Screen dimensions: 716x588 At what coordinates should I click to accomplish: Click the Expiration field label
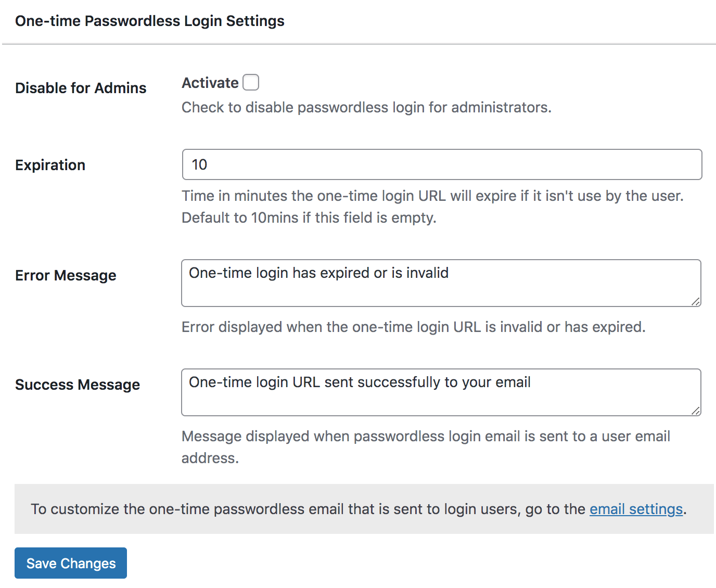point(50,165)
